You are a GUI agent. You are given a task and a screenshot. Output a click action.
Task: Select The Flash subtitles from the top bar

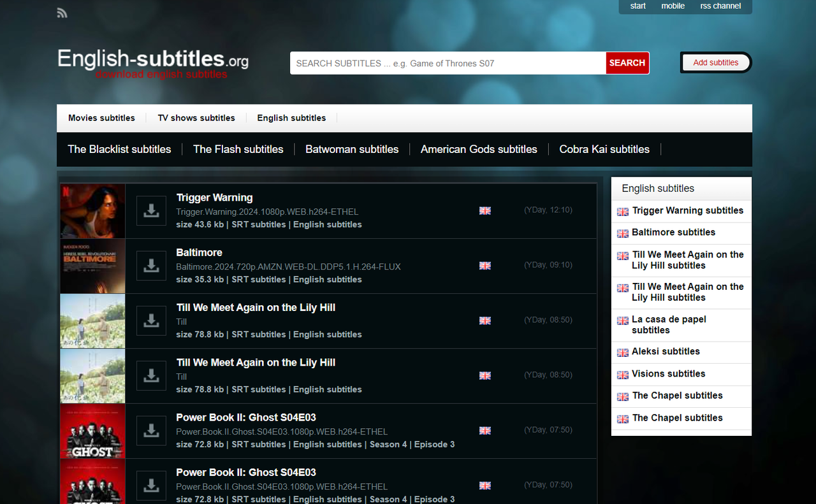pyautogui.click(x=238, y=149)
